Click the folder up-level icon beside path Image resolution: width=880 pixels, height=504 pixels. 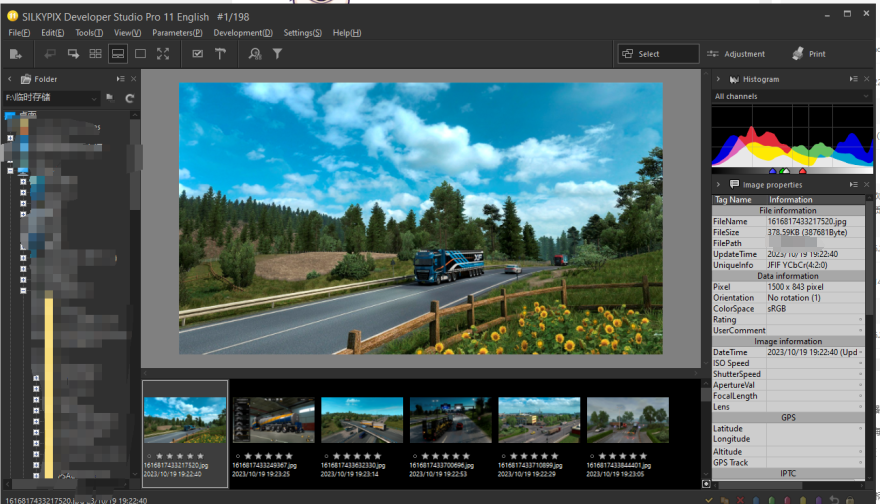111,98
